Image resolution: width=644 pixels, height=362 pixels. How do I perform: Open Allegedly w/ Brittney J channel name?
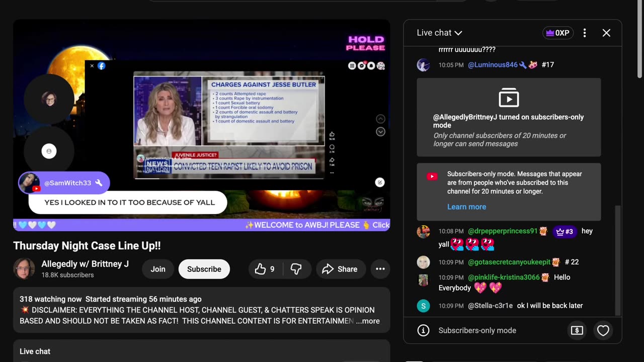coord(85,264)
